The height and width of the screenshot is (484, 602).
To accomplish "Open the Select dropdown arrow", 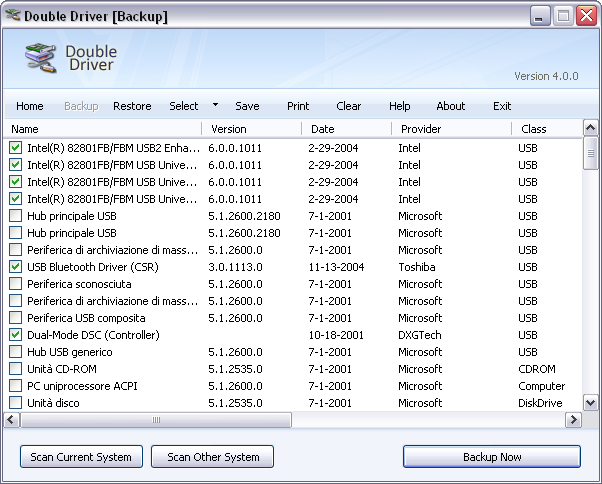I will coord(215,105).
